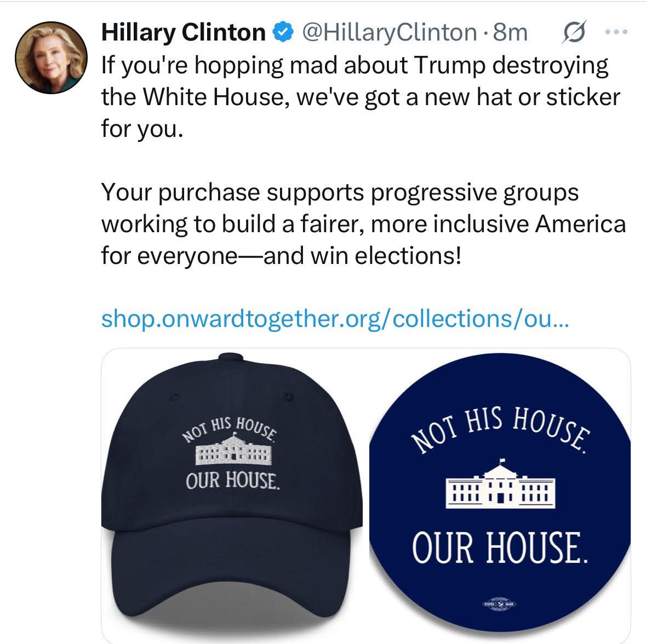This screenshot has width=646, height=644.
Task: Click 'OUR HOUSE.' text on the sticker
Action: 500,548
